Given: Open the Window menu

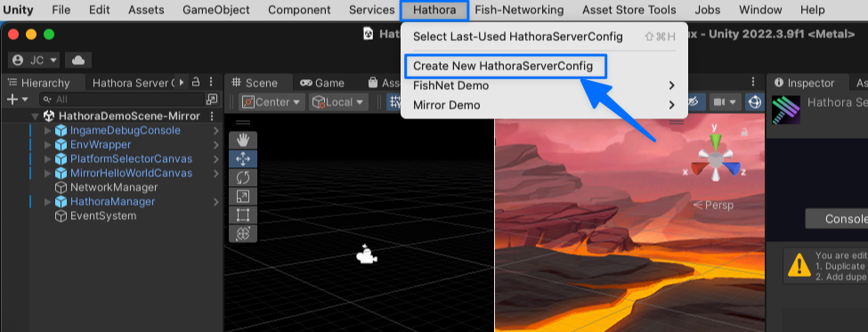Looking at the screenshot, I should pos(760,10).
